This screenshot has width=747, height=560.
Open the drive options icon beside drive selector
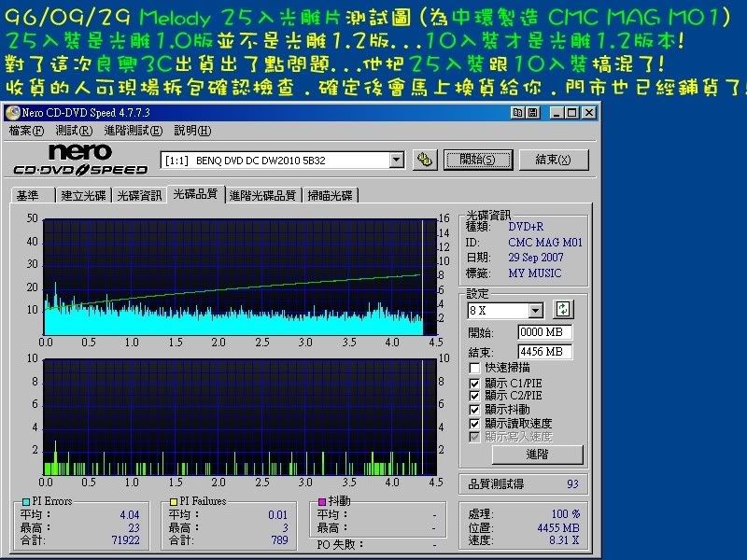tap(424, 160)
